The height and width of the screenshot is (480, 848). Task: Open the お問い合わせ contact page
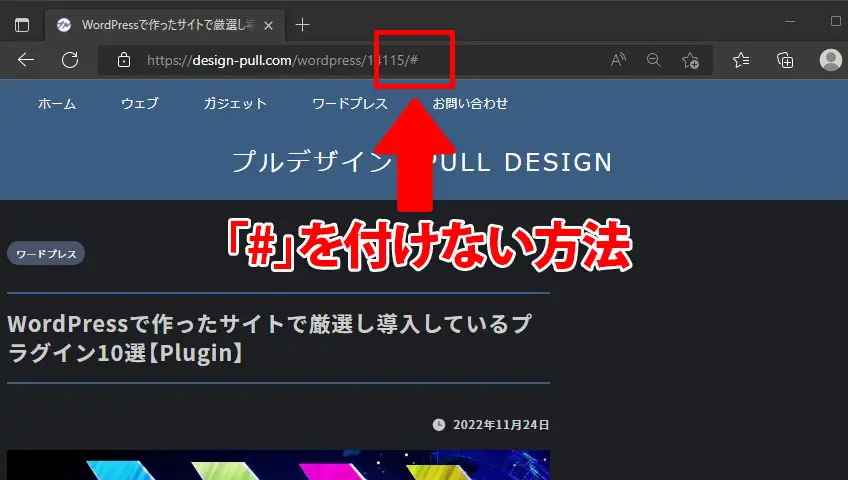click(470, 103)
